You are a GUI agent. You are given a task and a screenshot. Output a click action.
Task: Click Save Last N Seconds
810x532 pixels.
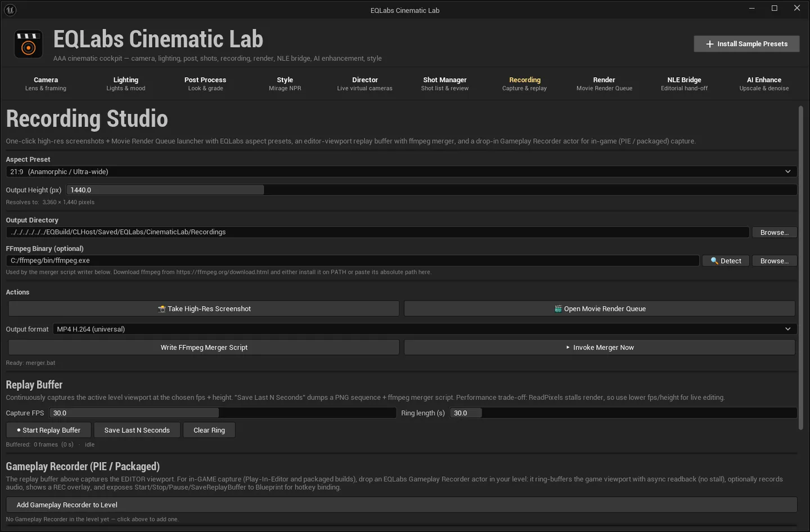click(x=137, y=430)
